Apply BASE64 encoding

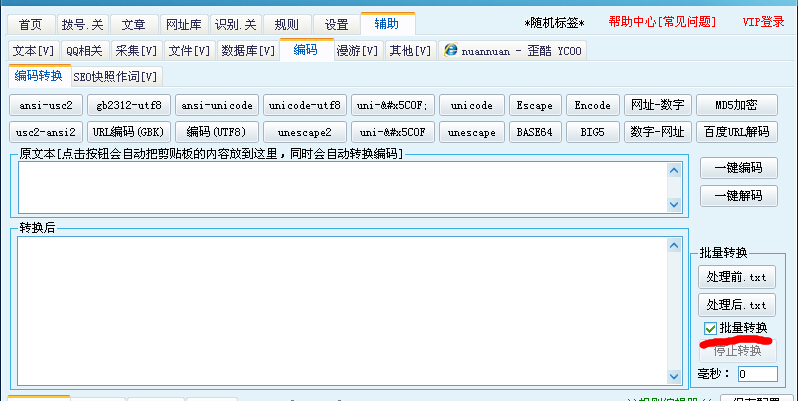[535, 132]
